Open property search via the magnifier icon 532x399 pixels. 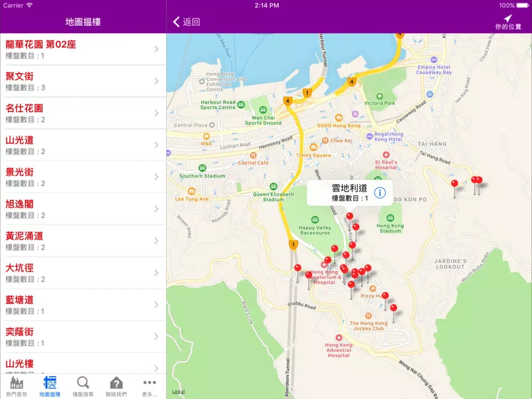point(82,383)
